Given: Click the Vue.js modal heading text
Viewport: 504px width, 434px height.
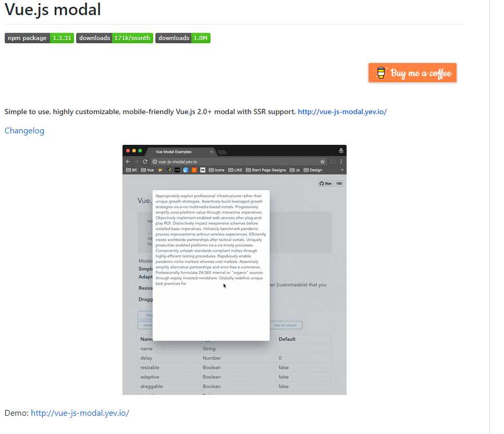Looking at the screenshot, I should click(x=53, y=9).
